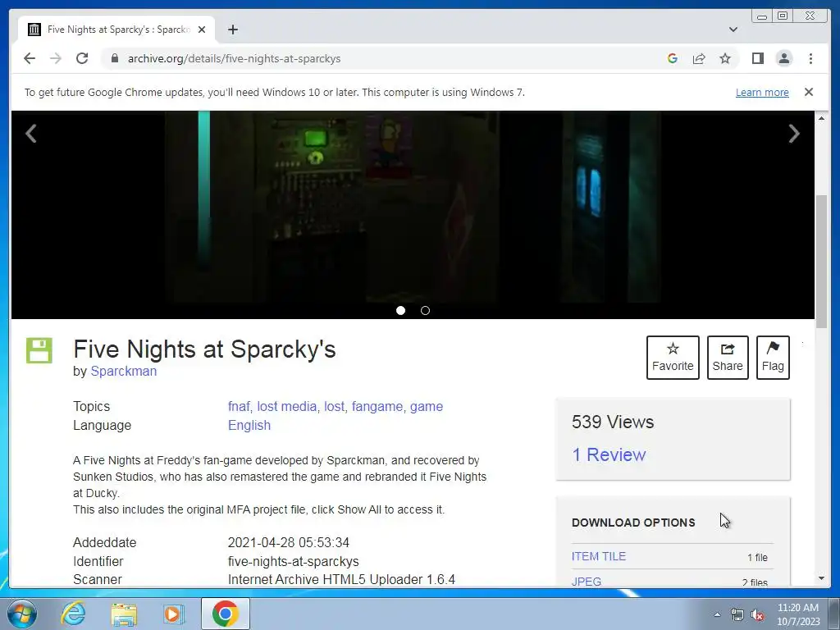
Task: Click the Chrome taskbar icon
Action: click(225, 614)
